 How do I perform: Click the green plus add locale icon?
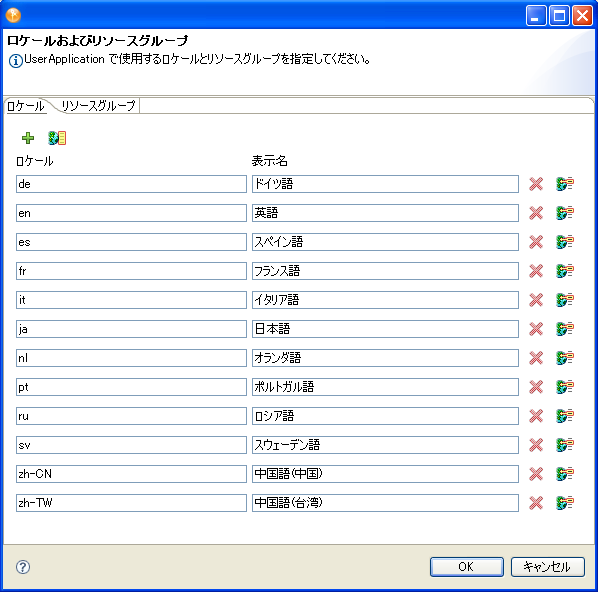(28, 138)
